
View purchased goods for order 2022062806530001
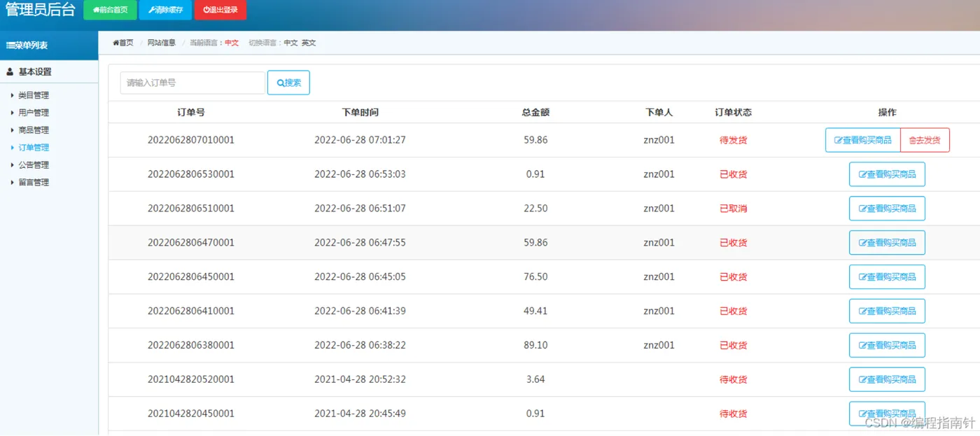coord(887,174)
